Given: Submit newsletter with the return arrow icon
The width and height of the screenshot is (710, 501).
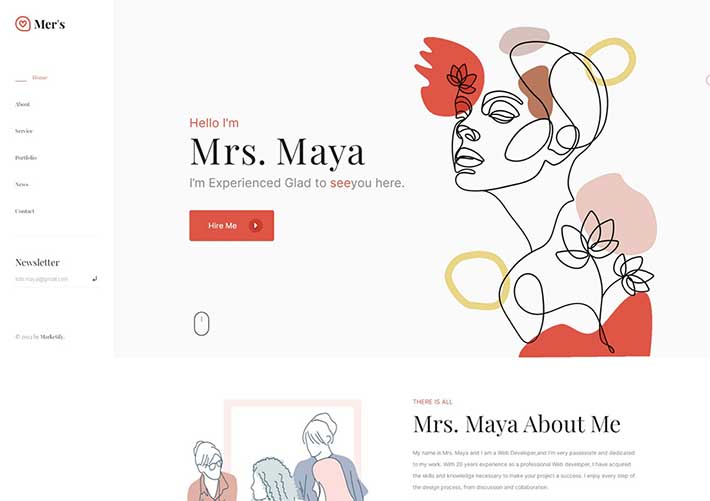Looking at the screenshot, I should coord(95,279).
